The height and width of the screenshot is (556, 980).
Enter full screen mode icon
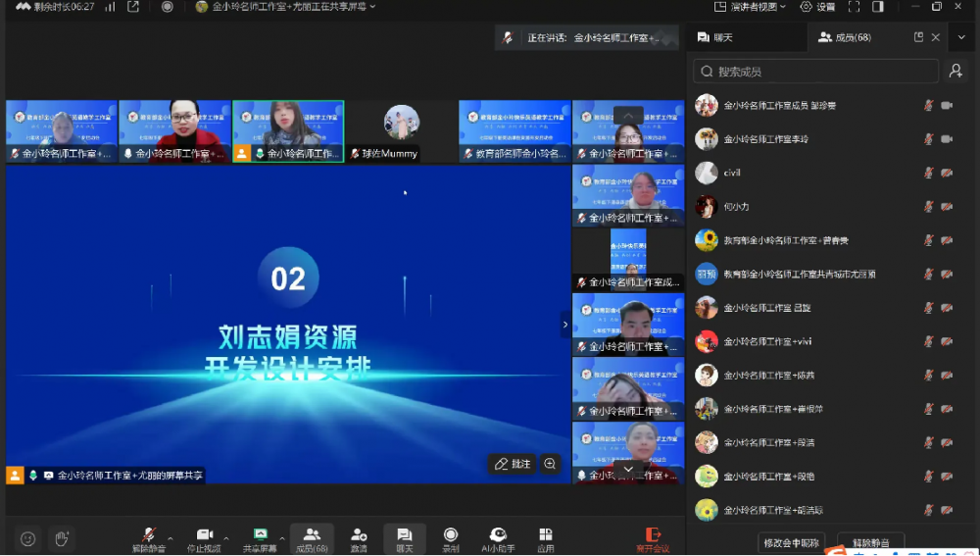coord(854,7)
